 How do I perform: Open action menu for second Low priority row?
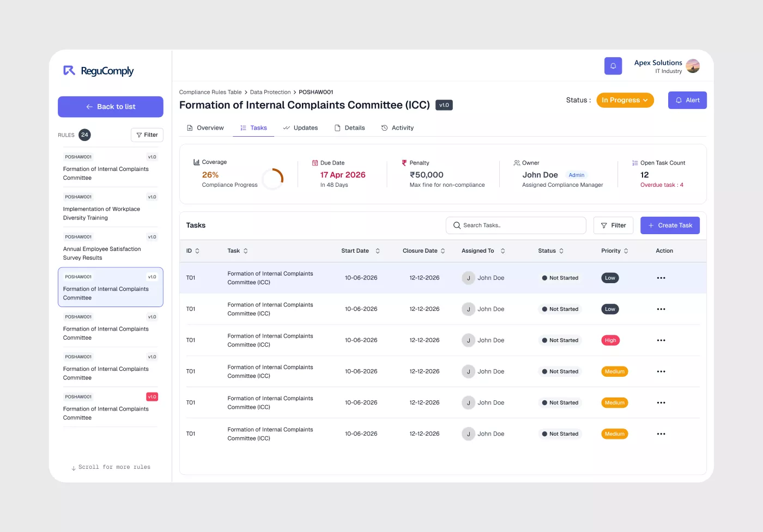point(661,309)
